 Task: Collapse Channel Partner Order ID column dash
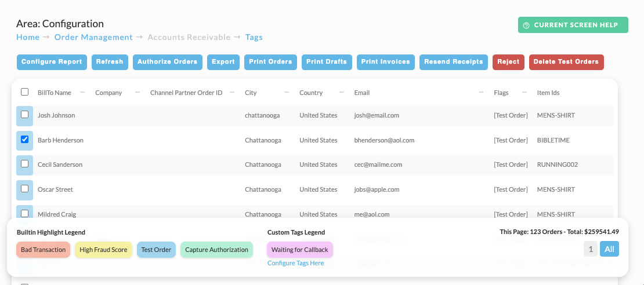tap(233, 92)
